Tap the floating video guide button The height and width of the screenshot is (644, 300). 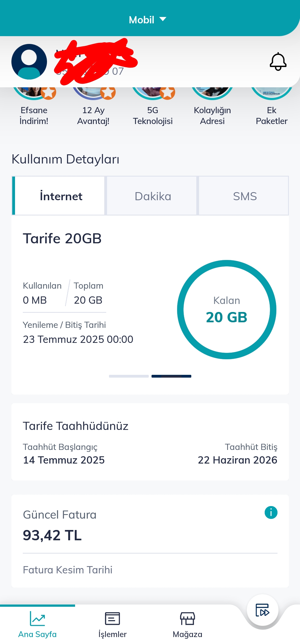[x=262, y=610]
